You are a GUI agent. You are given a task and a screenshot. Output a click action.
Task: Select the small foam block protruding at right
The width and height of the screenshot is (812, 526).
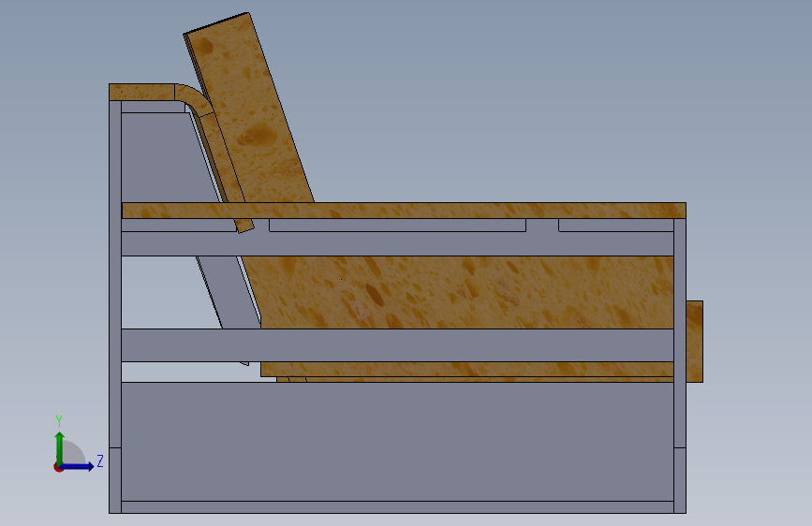tap(694, 342)
